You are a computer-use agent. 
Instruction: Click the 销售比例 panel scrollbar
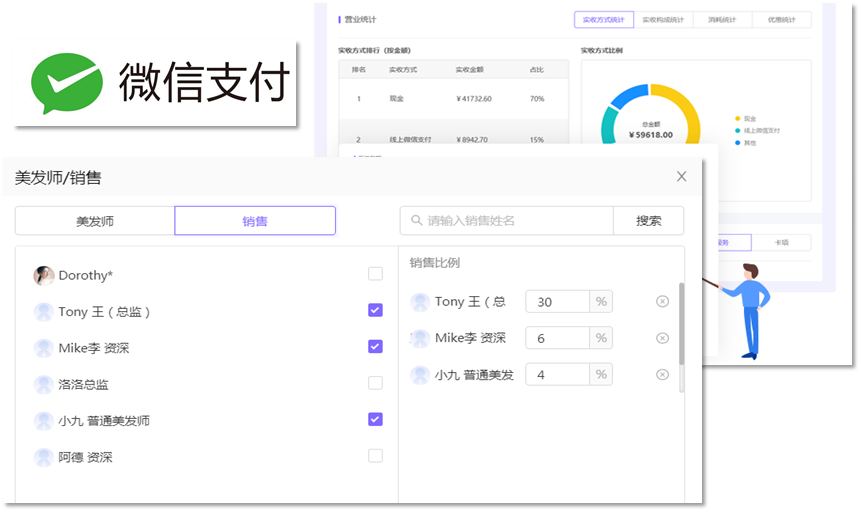681,324
